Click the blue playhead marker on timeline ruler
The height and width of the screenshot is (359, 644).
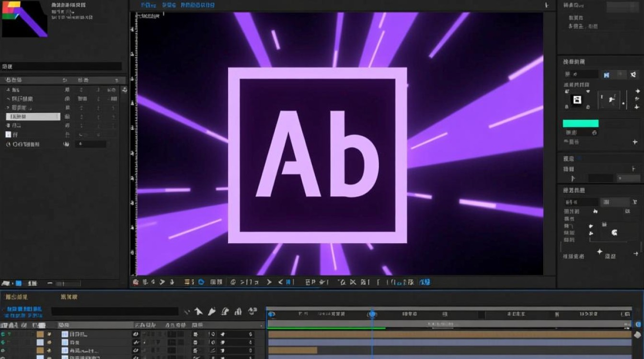(x=372, y=314)
